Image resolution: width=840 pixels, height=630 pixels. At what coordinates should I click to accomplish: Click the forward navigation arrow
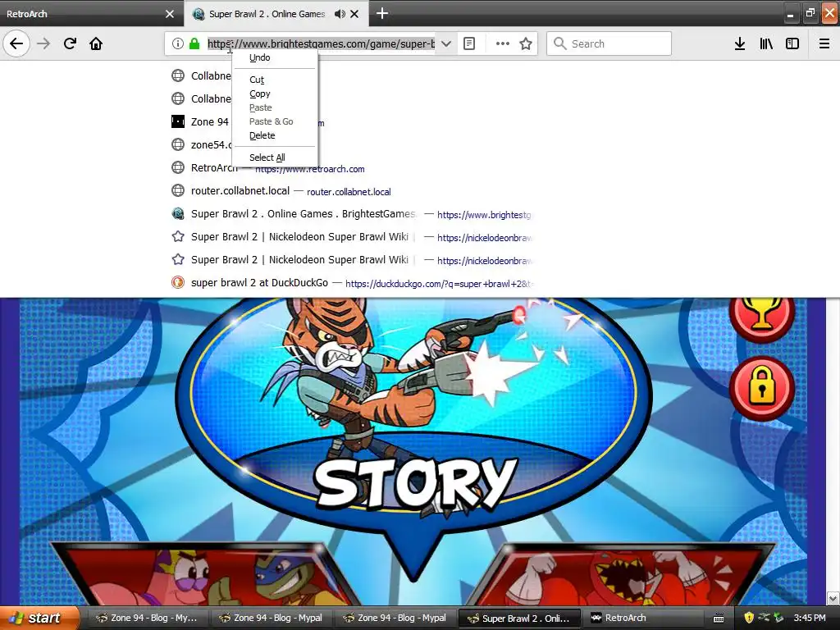pos(43,43)
